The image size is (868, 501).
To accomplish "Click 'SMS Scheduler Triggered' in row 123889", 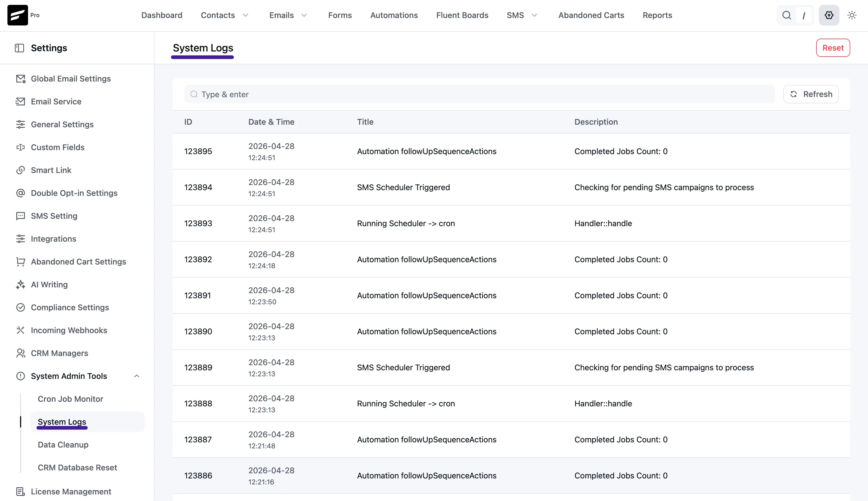I will pyautogui.click(x=403, y=367).
